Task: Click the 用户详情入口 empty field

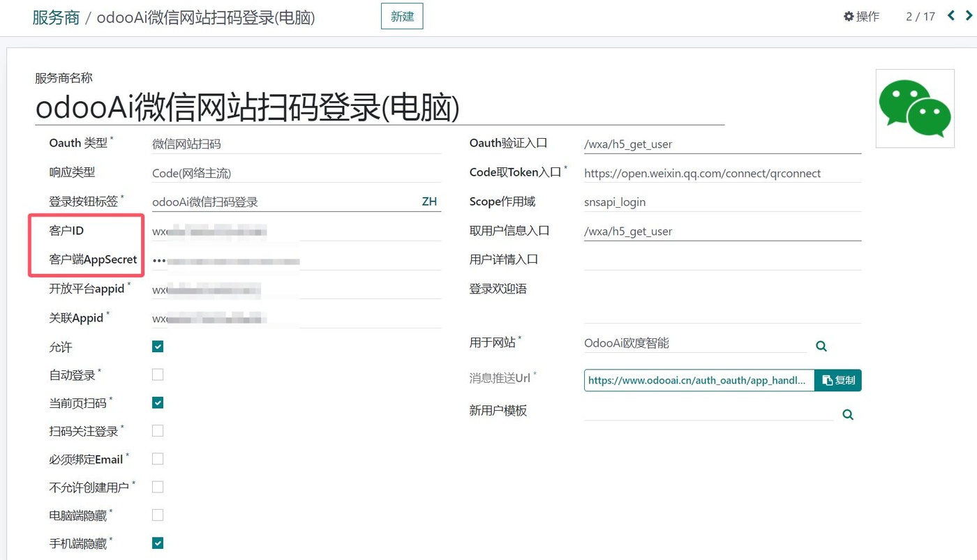Action: (722, 260)
